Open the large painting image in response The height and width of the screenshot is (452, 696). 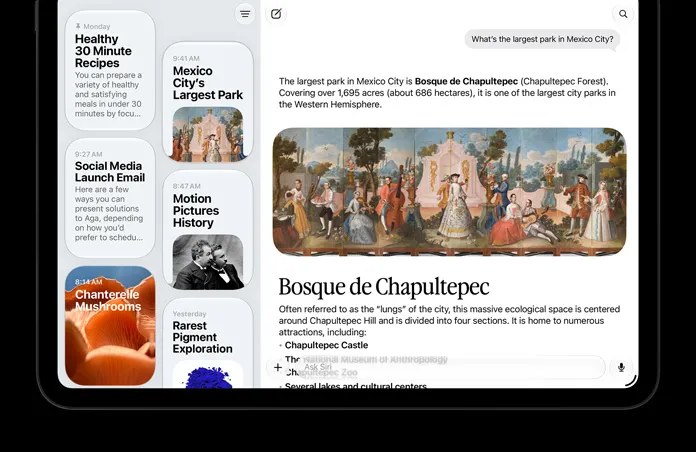449,192
